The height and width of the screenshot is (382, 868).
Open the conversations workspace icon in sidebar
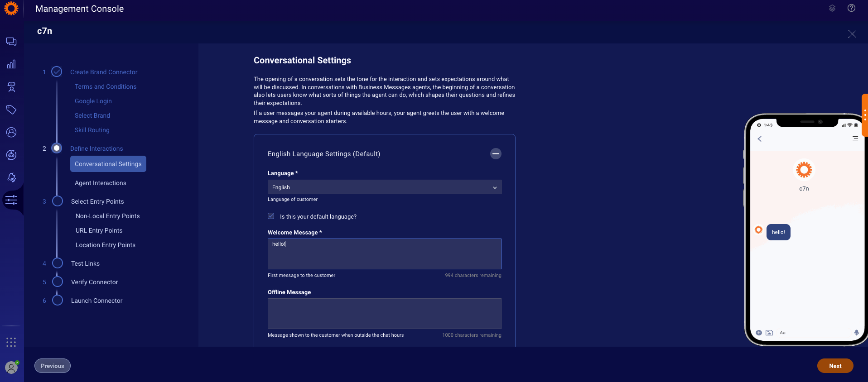11,42
